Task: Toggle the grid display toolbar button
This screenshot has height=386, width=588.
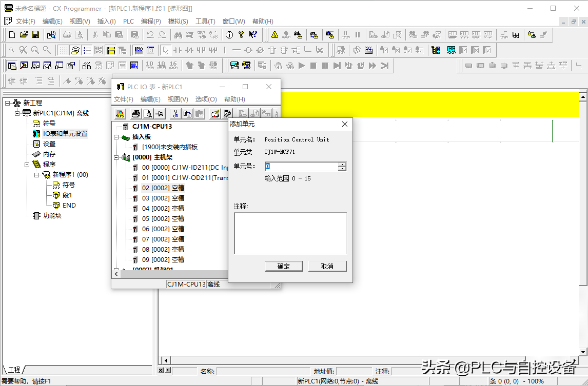Action: click(x=63, y=50)
